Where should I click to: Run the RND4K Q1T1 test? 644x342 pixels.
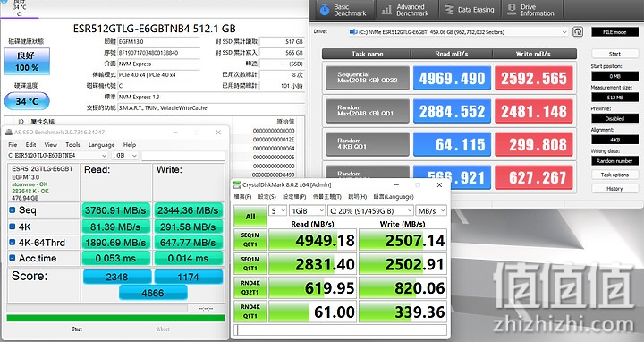coord(250,312)
